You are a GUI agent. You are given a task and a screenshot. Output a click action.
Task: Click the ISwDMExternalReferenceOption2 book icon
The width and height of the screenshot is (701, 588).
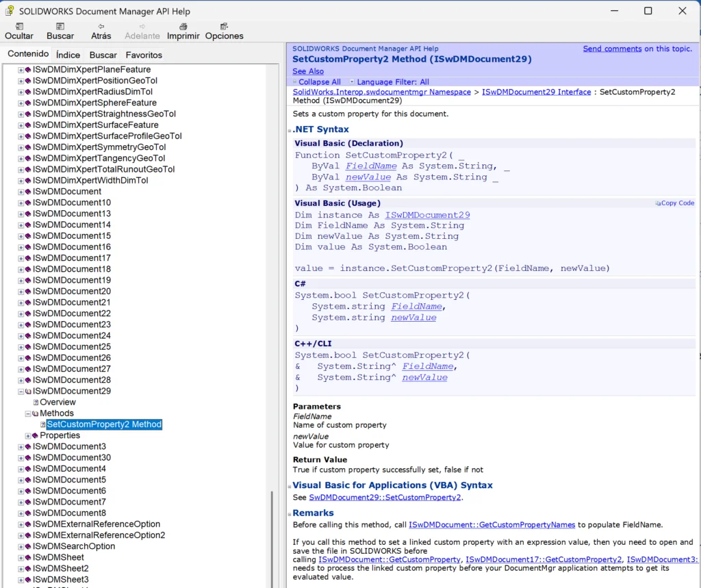(28, 535)
